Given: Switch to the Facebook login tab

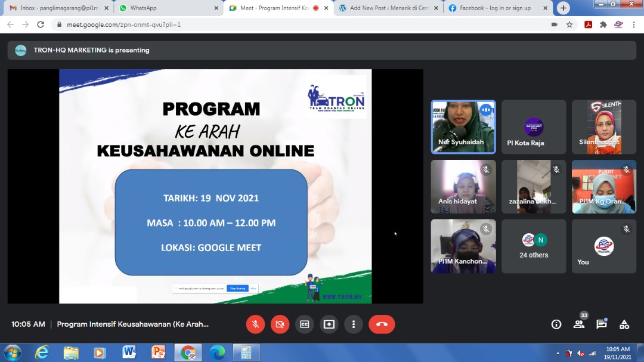Looking at the screenshot, I should click(x=494, y=8).
